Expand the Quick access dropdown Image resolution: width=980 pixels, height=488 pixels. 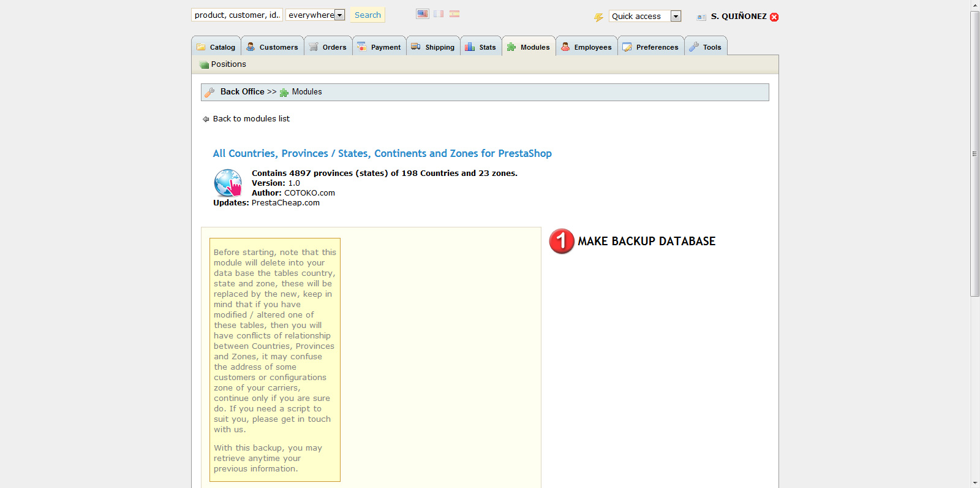tap(645, 16)
